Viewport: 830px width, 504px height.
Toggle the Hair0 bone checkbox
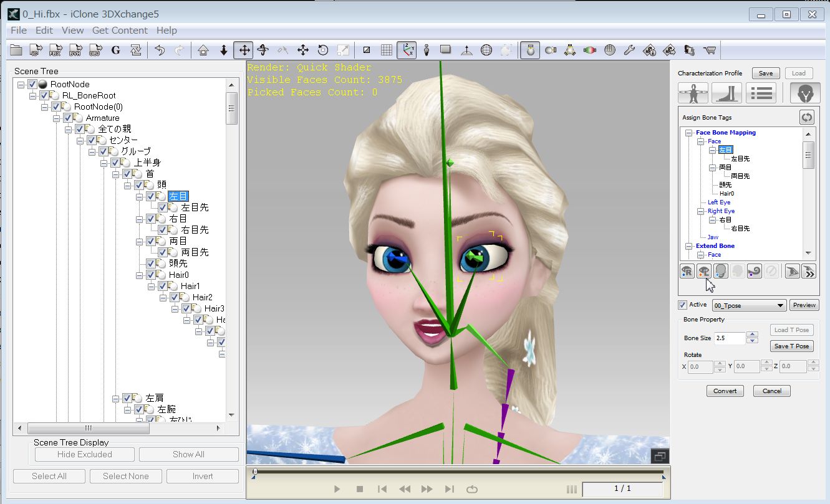[x=150, y=275]
